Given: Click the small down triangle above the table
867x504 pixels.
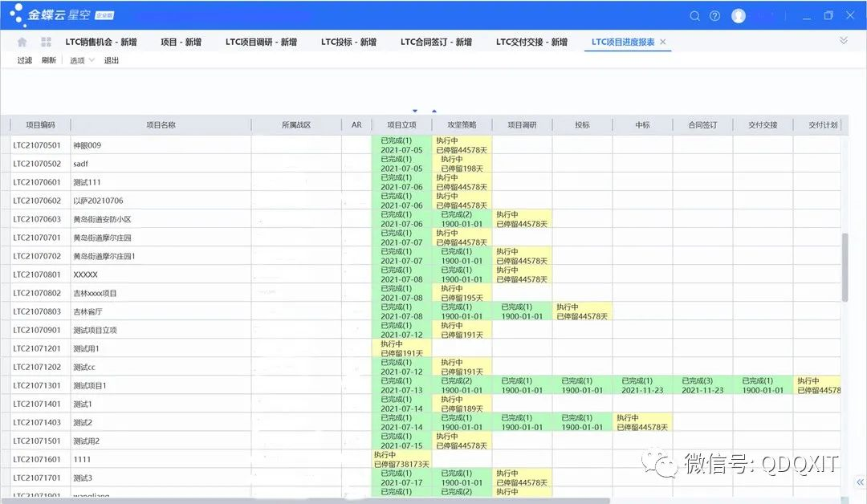Looking at the screenshot, I should [415, 111].
